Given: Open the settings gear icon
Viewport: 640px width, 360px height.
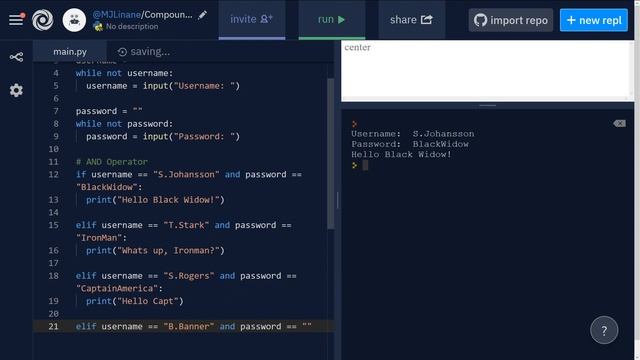Looking at the screenshot, I should click(x=16, y=90).
